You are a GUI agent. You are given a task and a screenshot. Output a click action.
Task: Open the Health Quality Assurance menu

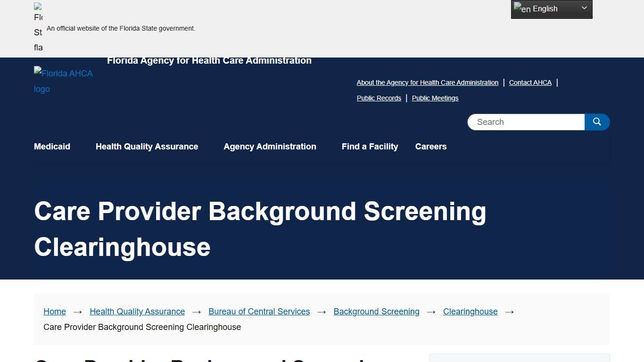pos(147,147)
